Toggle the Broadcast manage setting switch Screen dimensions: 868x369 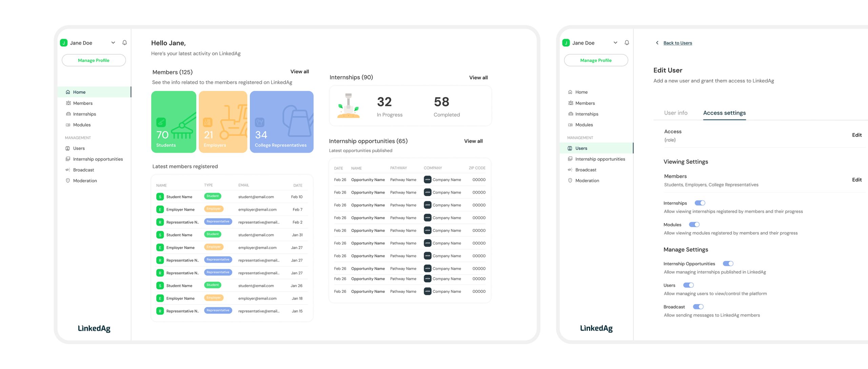pos(698,307)
